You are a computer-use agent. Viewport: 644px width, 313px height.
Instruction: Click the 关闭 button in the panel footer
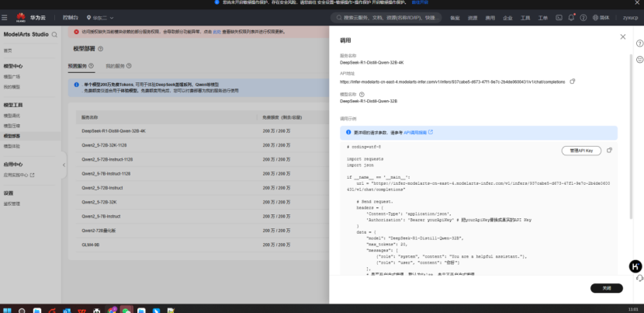coord(607,288)
